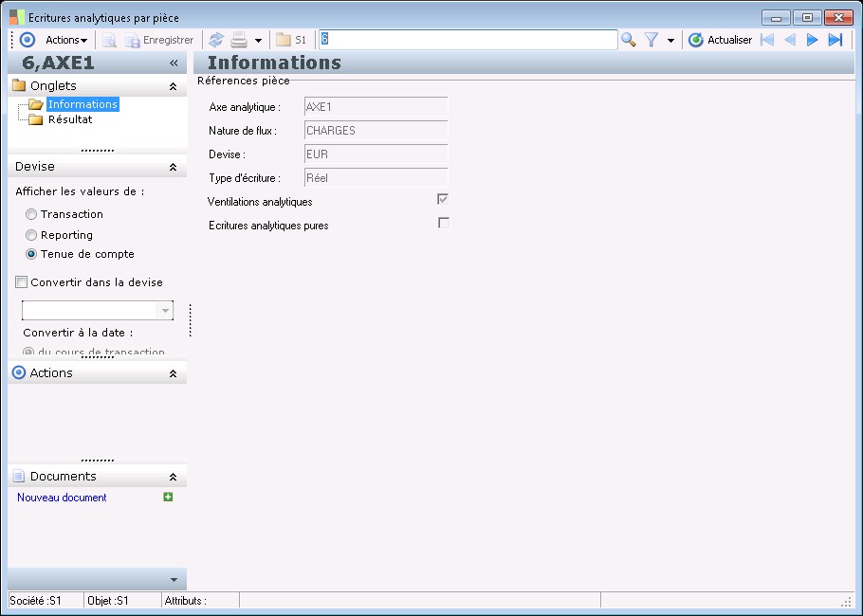Collapse the Documents section

click(x=173, y=477)
